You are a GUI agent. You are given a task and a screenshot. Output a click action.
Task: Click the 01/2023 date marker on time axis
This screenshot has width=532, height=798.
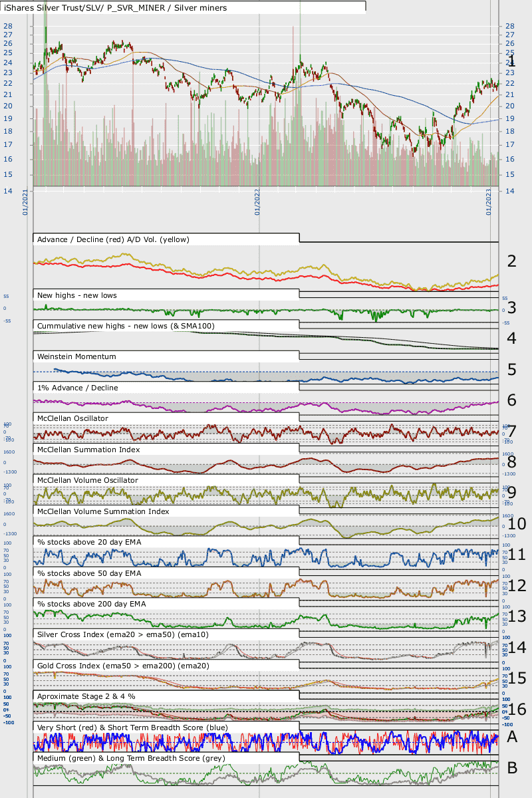coord(488,201)
